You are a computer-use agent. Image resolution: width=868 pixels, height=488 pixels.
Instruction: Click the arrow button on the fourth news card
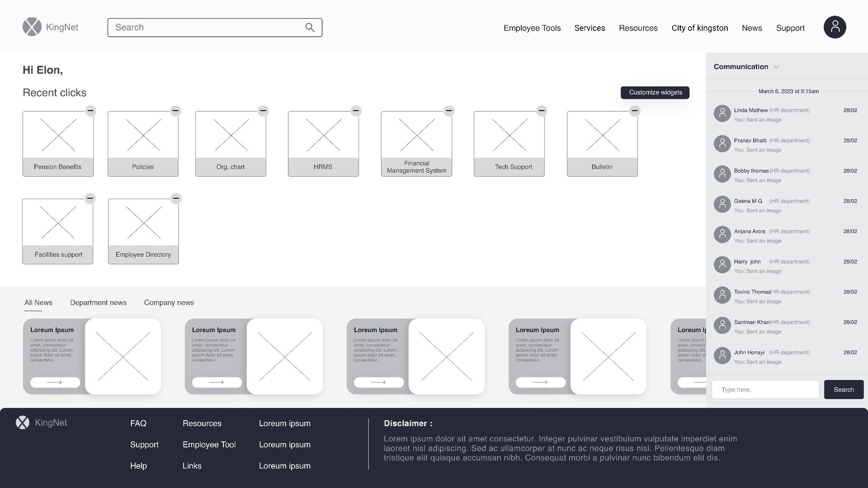pos(540,382)
